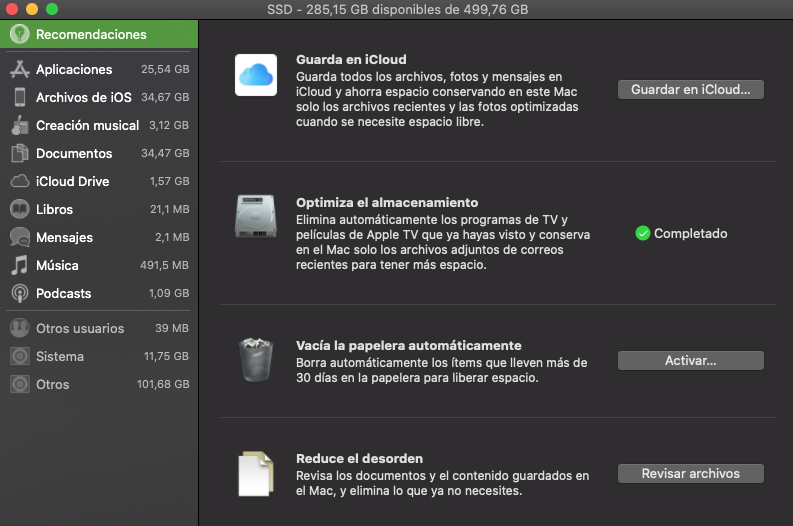Click the 34,67 GB size value
This screenshot has width=793, height=526.
(x=165, y=97)
